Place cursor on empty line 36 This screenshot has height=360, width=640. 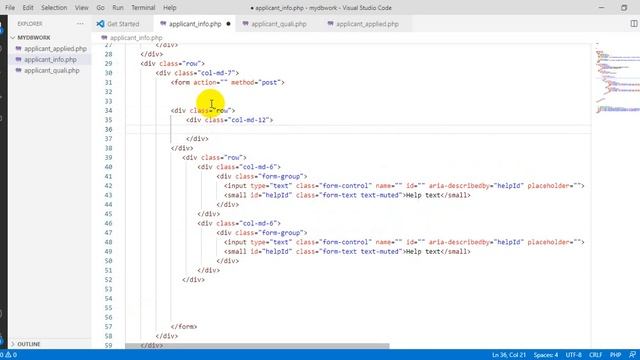[x=358, y=129]
